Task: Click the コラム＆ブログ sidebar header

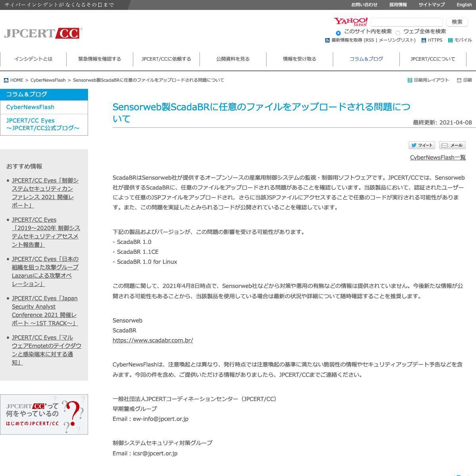Action: click(x=44, y=94)
